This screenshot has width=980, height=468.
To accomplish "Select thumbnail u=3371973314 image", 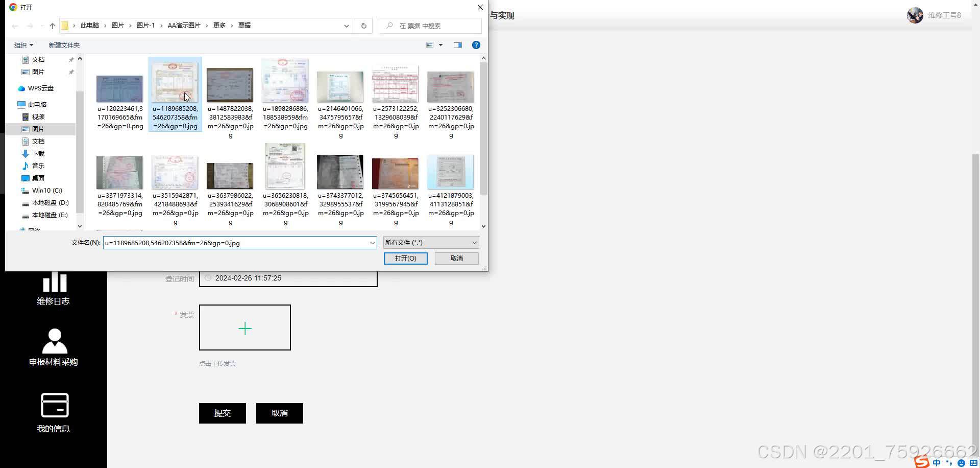I will 120,173.
